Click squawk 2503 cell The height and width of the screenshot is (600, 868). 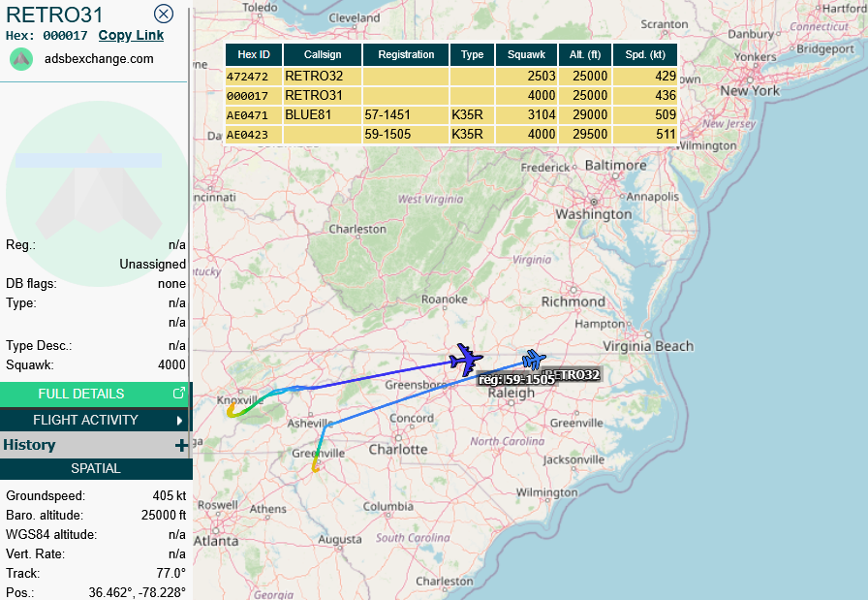coord(526,77)
